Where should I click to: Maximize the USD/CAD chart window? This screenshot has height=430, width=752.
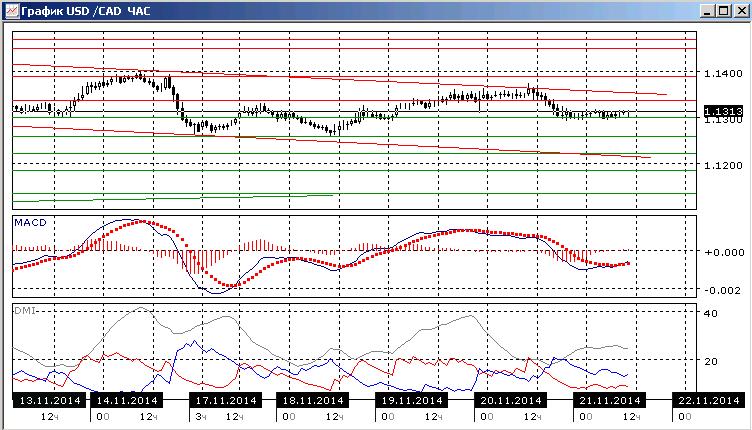tap(723, 11)
